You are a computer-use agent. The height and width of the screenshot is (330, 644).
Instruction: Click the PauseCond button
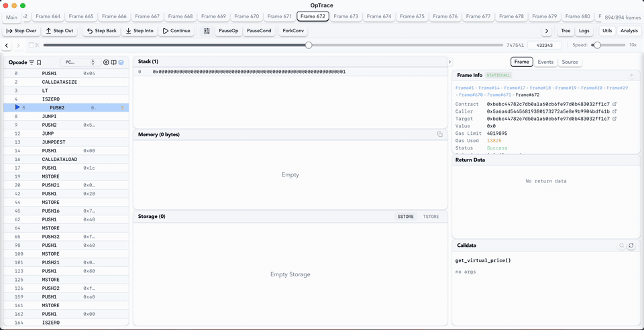259,31
